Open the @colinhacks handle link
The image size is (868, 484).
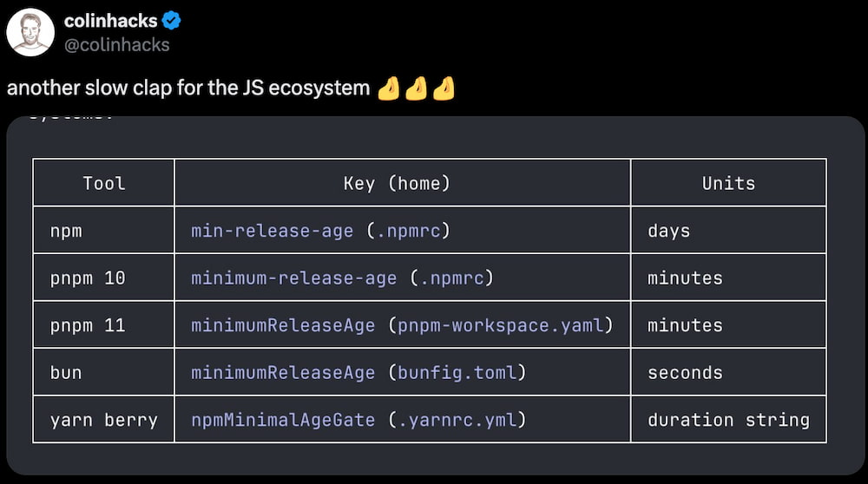[x=117, y=45]
